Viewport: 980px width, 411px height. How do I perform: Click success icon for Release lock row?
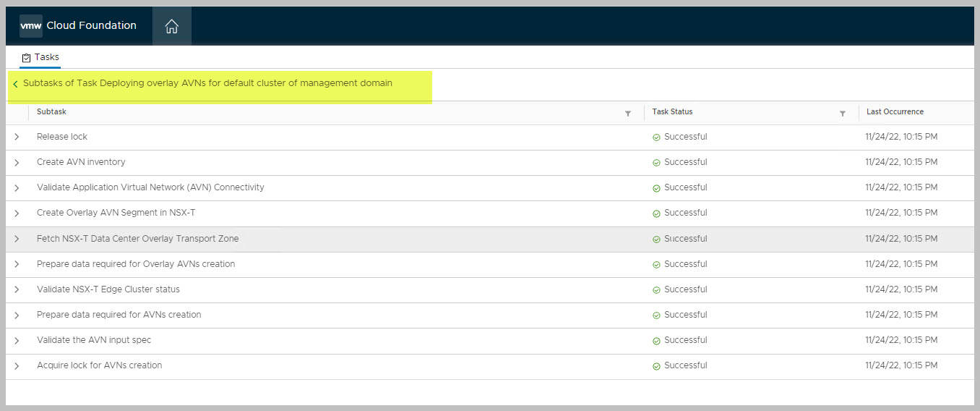click(656, 137)
